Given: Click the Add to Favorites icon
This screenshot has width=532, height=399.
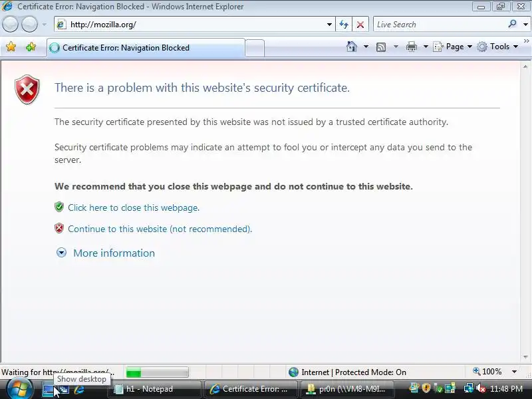Looking at the screenshot, I should [x=31, y=47].
